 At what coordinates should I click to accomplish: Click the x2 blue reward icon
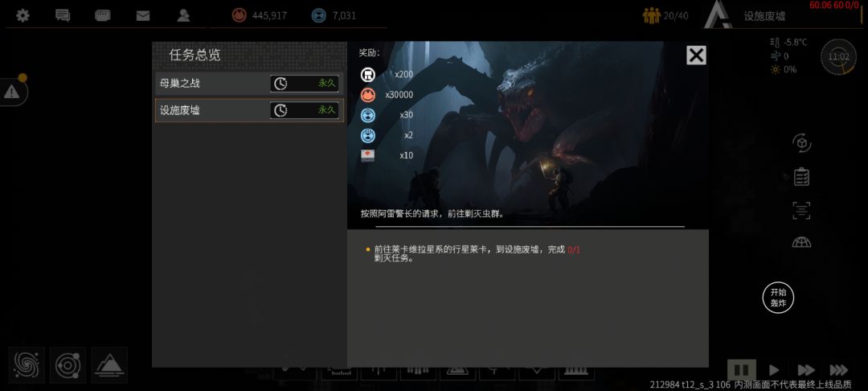367,135
